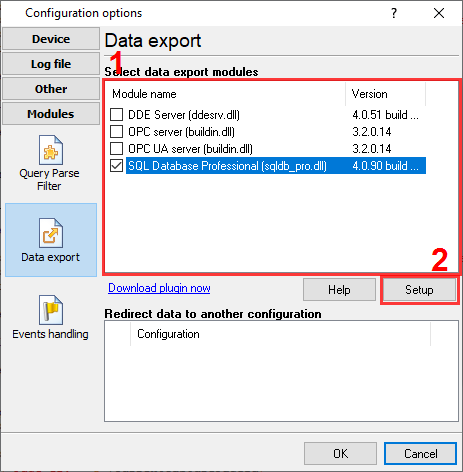The height and width of the screenshot is (472, 463).
Task: Switch to the Modules tab
Action: [x=51, y=114]
